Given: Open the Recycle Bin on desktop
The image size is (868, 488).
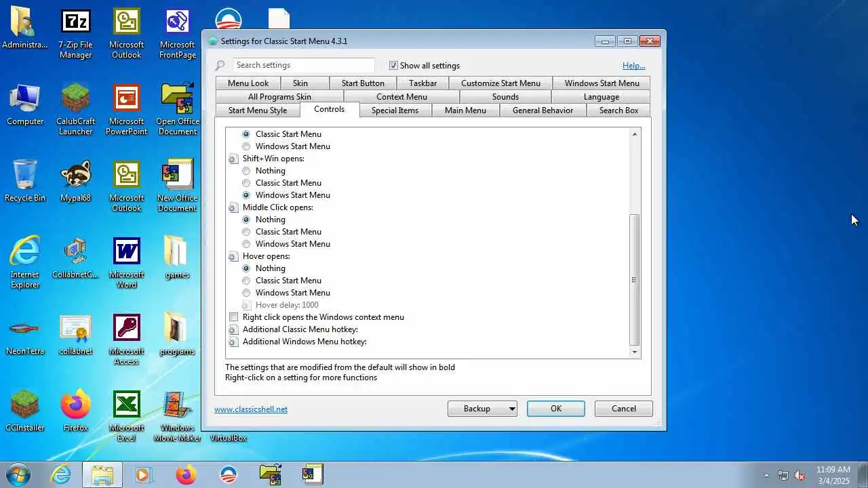Looking at the screenshot, I should click(25, 182).
